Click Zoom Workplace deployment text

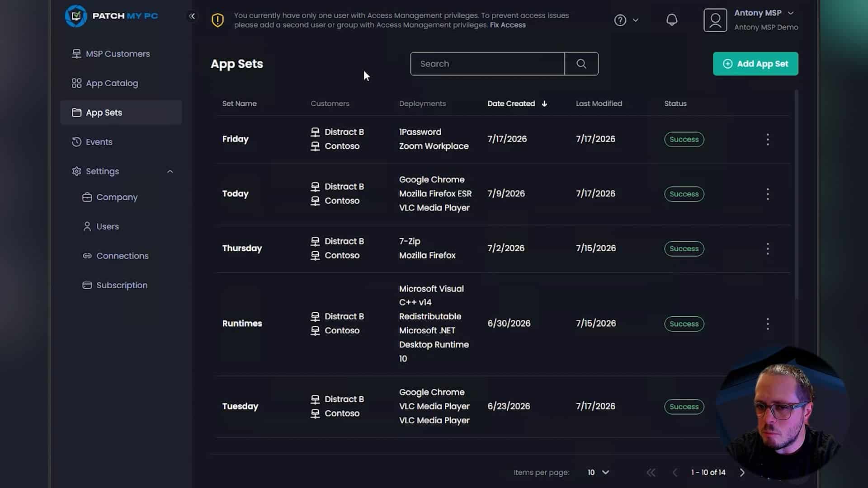(434, 146)
